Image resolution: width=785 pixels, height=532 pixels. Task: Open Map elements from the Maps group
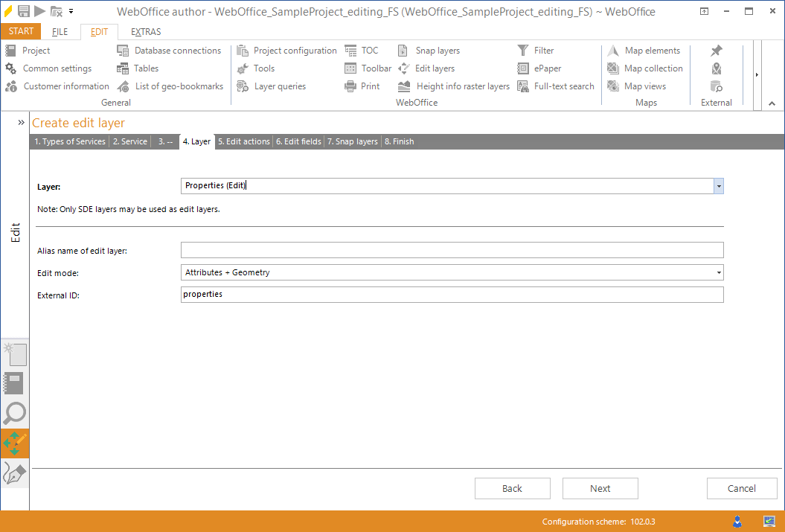(644, 51)
